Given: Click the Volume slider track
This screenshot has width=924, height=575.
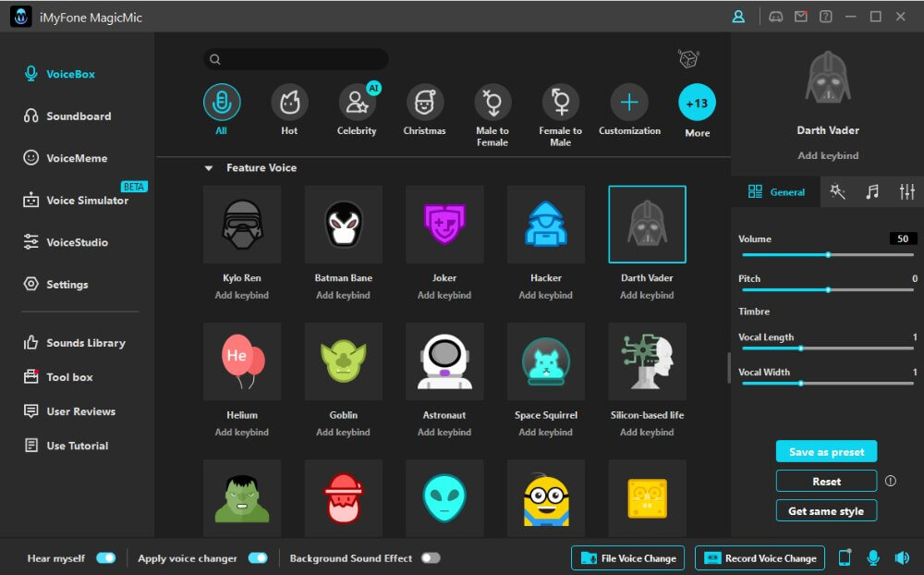Looking at the screenshot, I should (x=827, y=255).
